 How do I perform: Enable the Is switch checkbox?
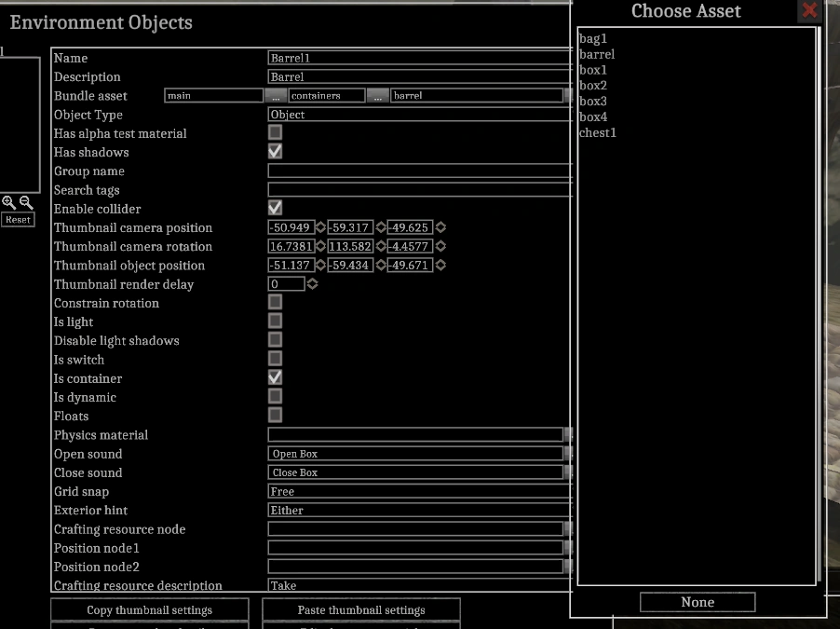[x=275, y=358]
